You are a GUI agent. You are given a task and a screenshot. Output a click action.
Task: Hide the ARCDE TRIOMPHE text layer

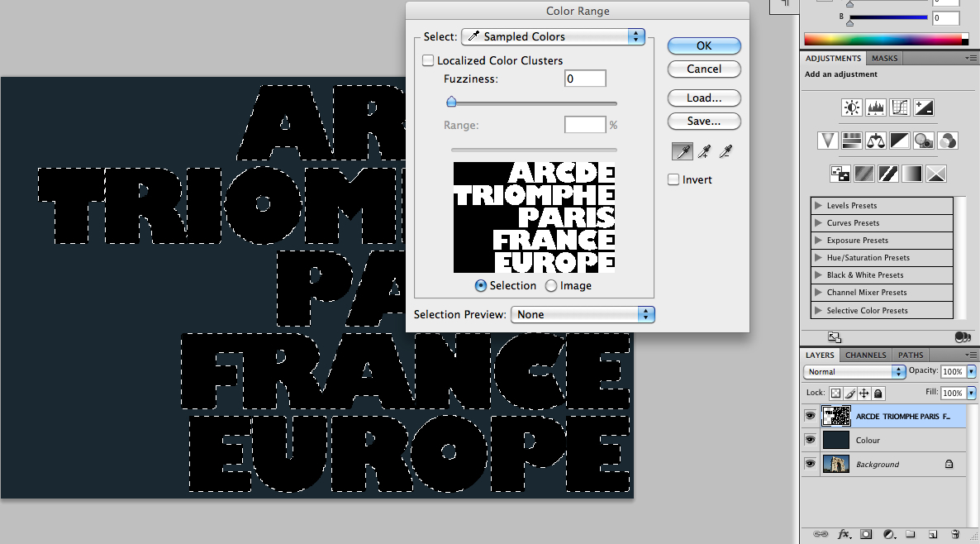tap(810, 416)
